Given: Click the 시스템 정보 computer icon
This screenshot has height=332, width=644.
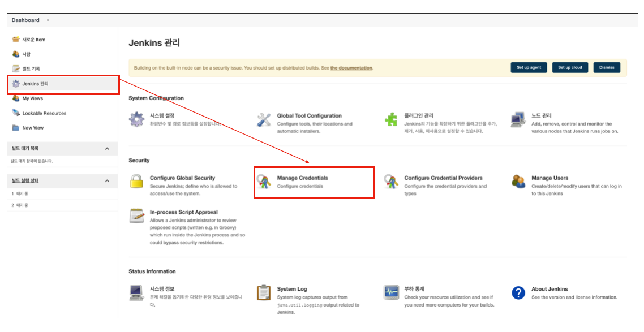Looking at the screenshot, I should pyautogui.click(x=136, y=292).
